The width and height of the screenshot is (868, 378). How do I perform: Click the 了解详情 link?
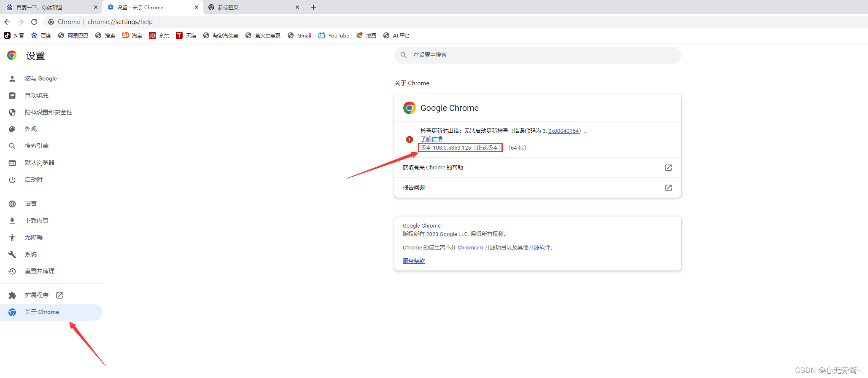[431, 139]
